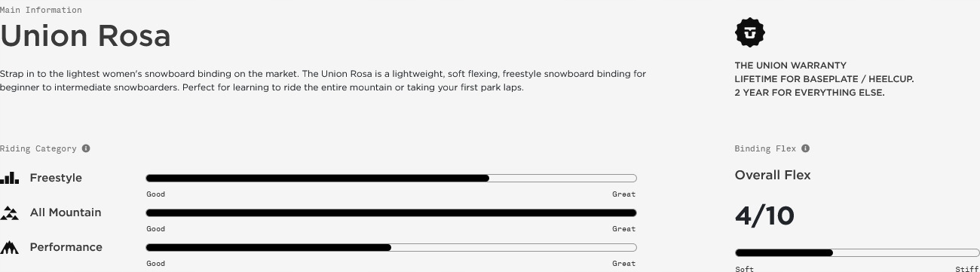Open the Binding Flex info icon

805,148
